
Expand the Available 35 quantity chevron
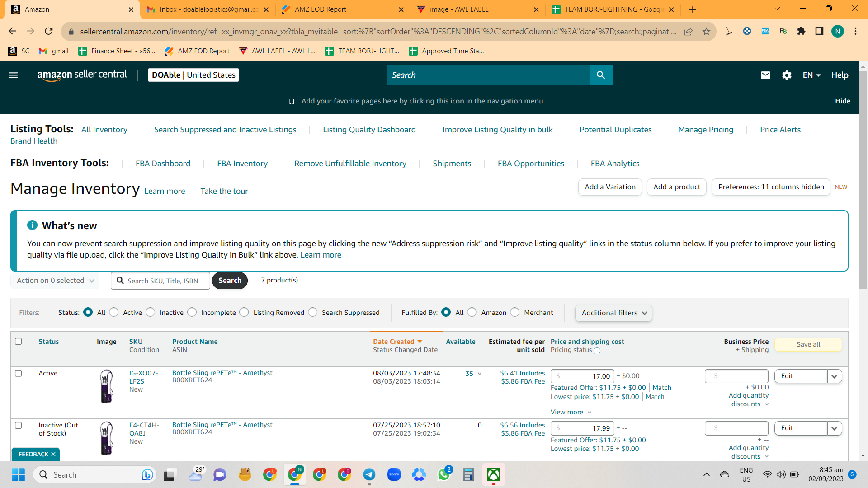pos(480,374)
